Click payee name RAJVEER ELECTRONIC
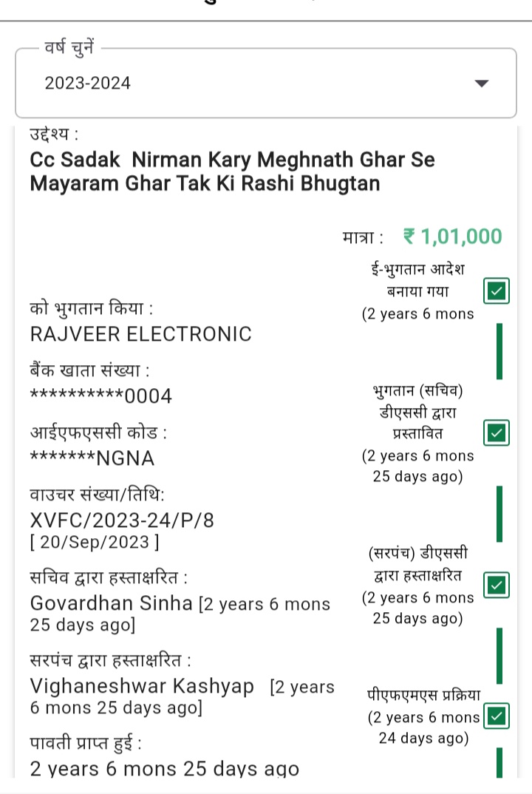 pos(140,334)
